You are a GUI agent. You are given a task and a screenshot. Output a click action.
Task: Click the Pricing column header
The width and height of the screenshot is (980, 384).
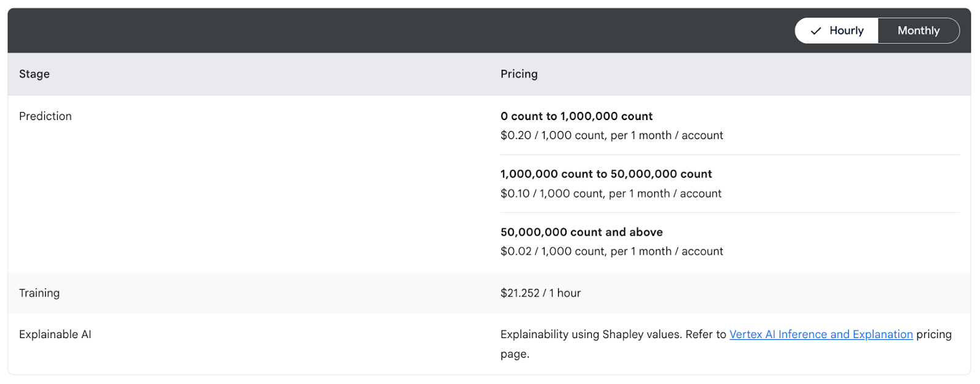point(519,74)
